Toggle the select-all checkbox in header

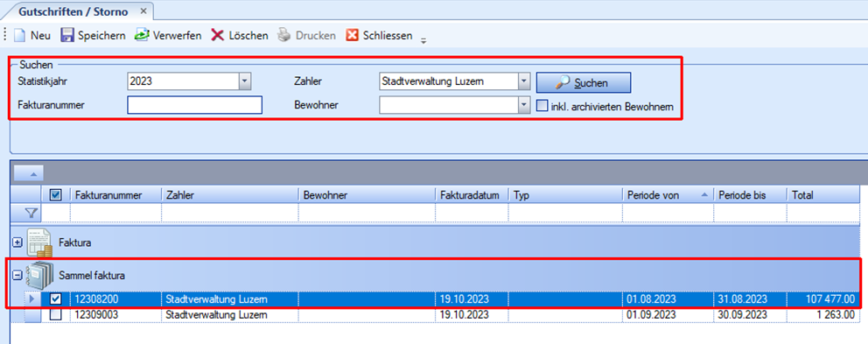pos(56,194)
